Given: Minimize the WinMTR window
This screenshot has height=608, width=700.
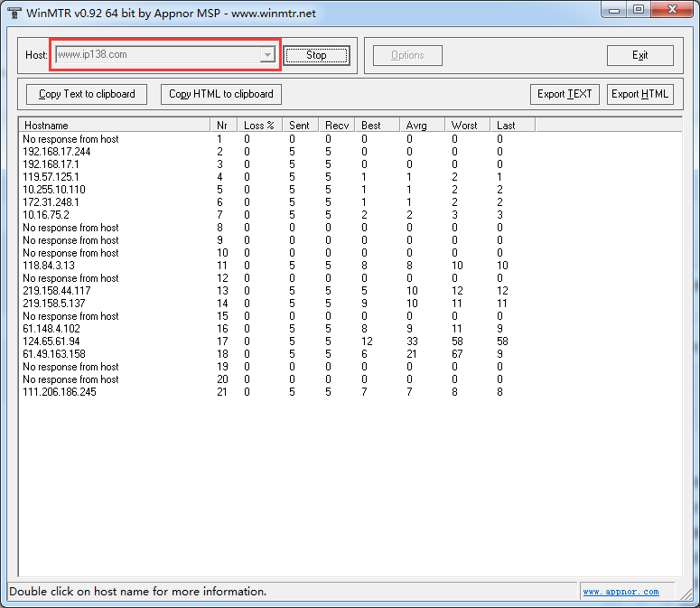Looking at the screenshot, I should [614, 10].
